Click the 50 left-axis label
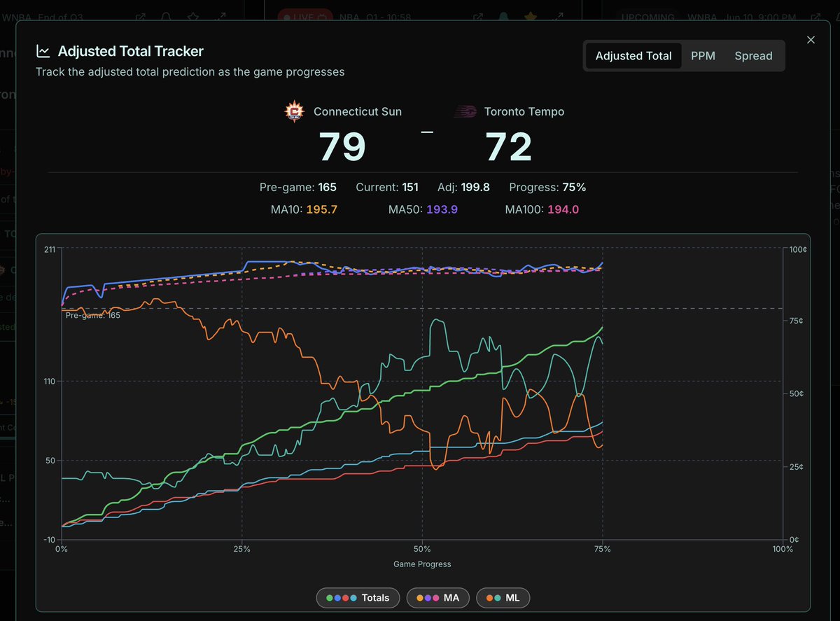Screen dimensions: 840x621 [51, 461]
